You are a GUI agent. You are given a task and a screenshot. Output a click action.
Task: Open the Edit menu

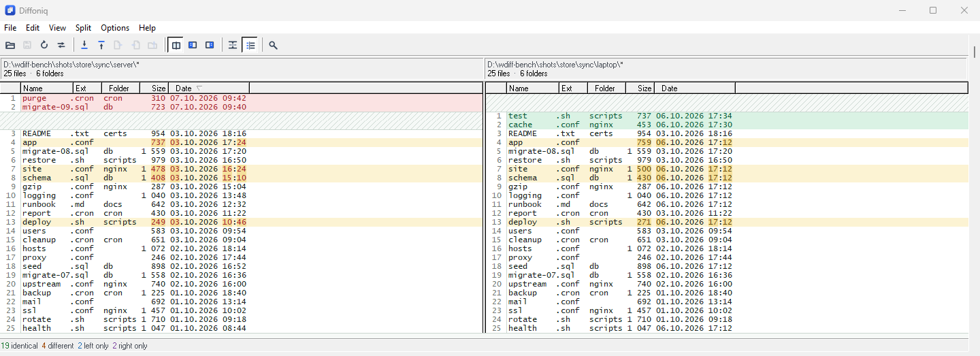pos(33,28)
